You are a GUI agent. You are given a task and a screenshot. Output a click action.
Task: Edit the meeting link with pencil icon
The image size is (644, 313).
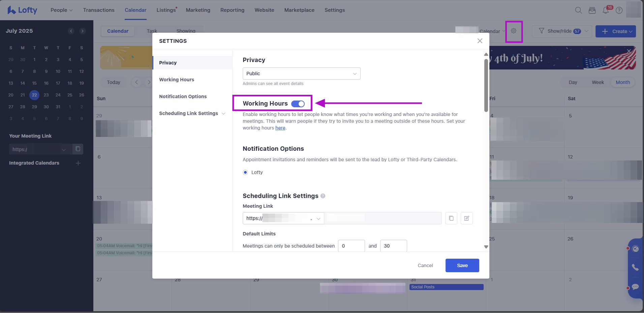click(466, 218)
